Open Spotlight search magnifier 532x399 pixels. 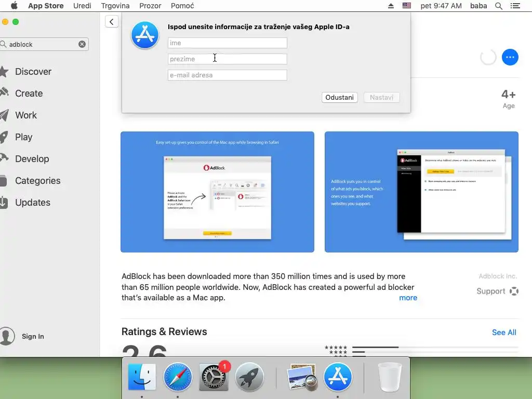tap(499, 6)
